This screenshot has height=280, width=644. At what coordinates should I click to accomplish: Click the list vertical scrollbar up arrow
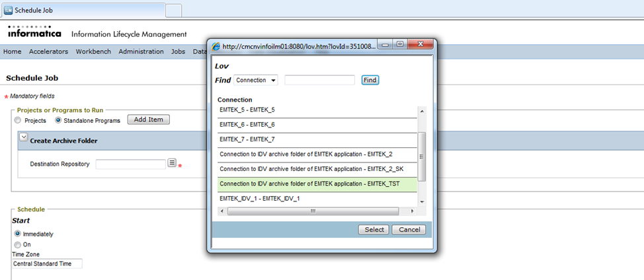tap(422, 111)
